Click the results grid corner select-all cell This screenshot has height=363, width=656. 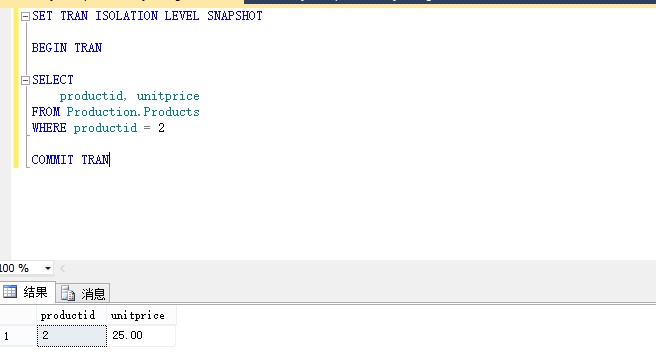18,315
